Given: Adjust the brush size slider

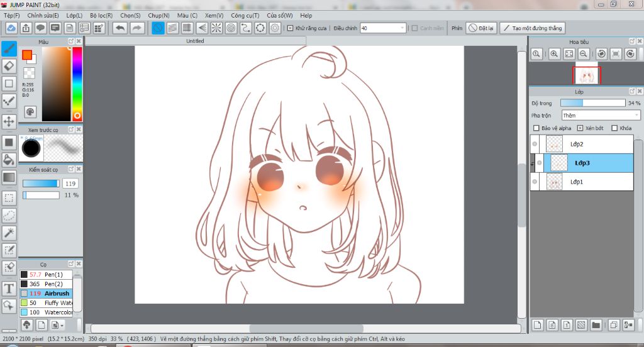Looking at the screenshot, I should (41, 184).
